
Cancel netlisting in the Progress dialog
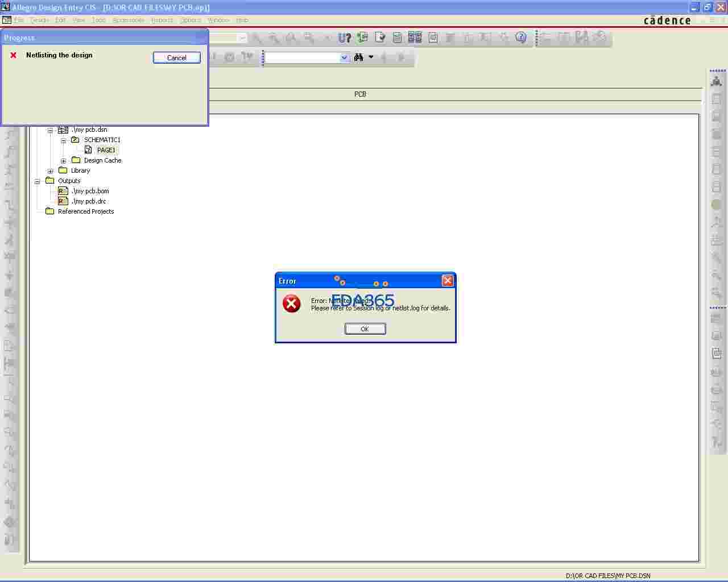[177, 57]
